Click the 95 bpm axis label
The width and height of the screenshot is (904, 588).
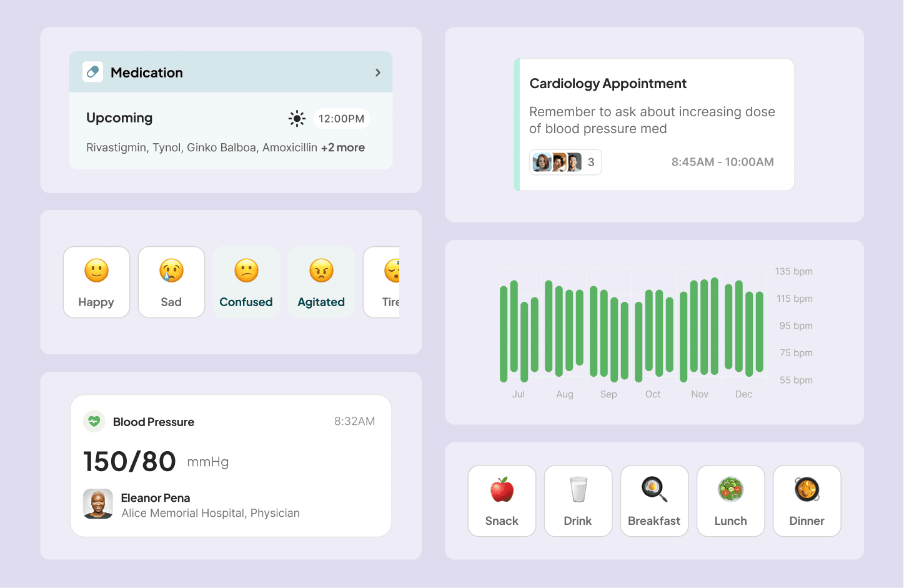796,326
